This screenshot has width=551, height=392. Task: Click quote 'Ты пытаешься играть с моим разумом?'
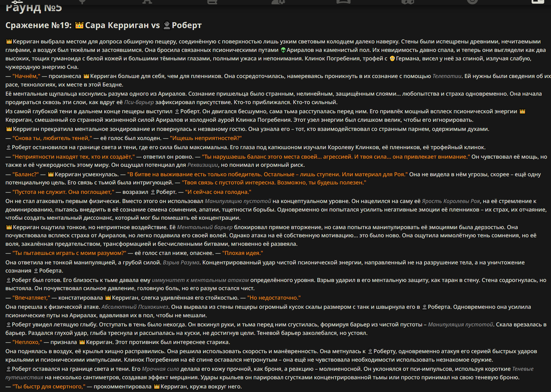[69, 253]
